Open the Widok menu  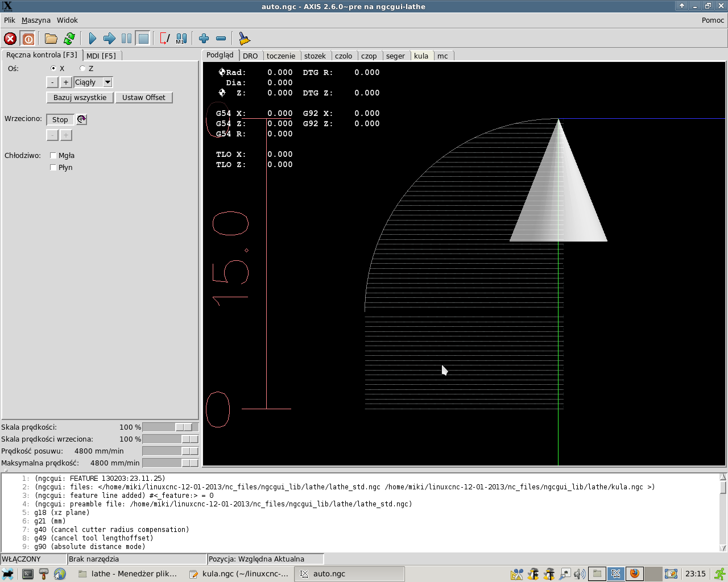pyautogui.click(x=67, y=20)
